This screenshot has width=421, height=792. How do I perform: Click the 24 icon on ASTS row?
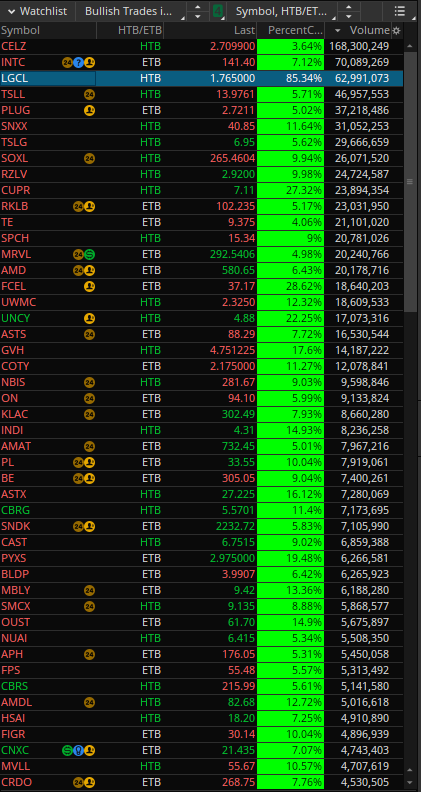click(x=89, y=334)
